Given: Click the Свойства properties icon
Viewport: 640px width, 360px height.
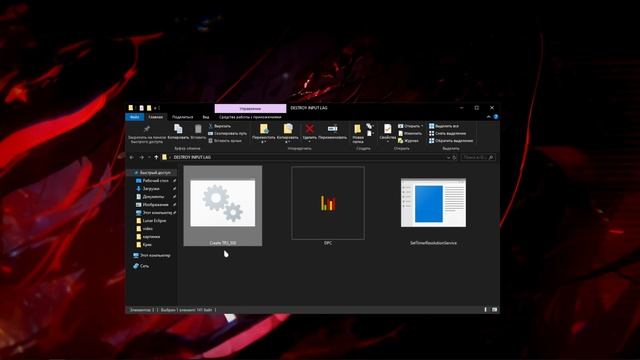Looking at the screenshot, I should tap(387, 129).
